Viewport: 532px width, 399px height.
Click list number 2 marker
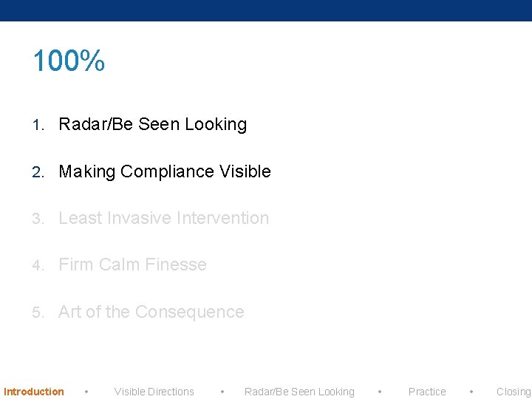click(38, 172)
